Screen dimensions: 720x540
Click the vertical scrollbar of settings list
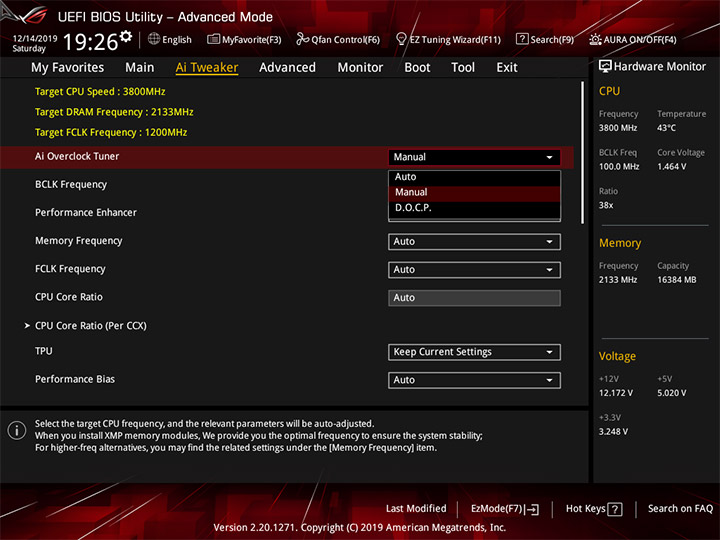point(582,152)
